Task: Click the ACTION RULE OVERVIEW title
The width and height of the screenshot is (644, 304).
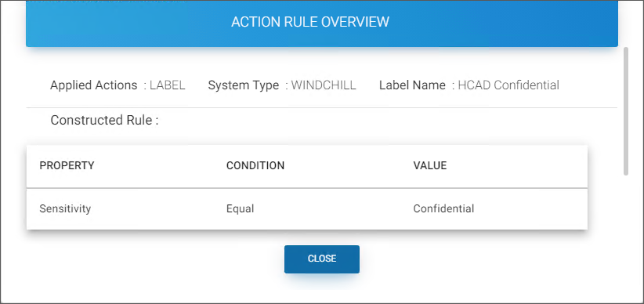Action: tap(310, 22)
